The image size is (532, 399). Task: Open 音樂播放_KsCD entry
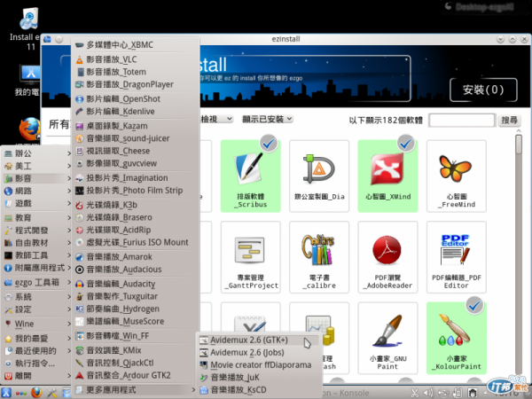tap(259, 390)
